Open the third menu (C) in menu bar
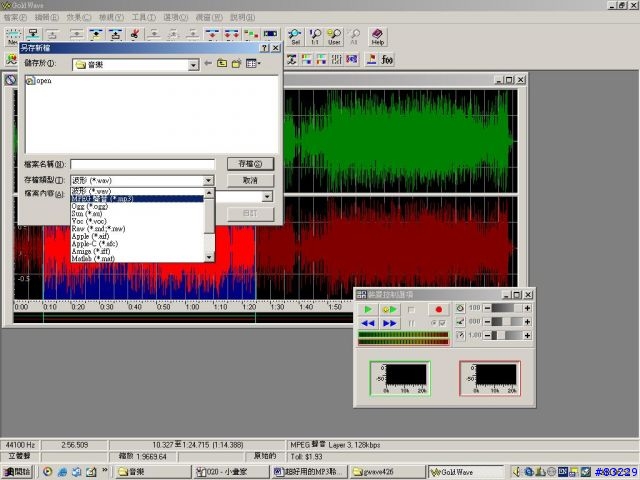 tap(78, 18)
